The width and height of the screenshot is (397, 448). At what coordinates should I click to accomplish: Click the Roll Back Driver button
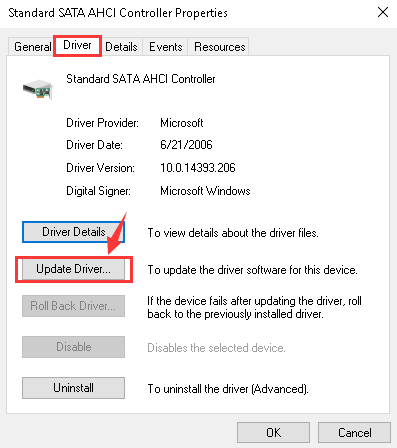(x=73, y=306)
